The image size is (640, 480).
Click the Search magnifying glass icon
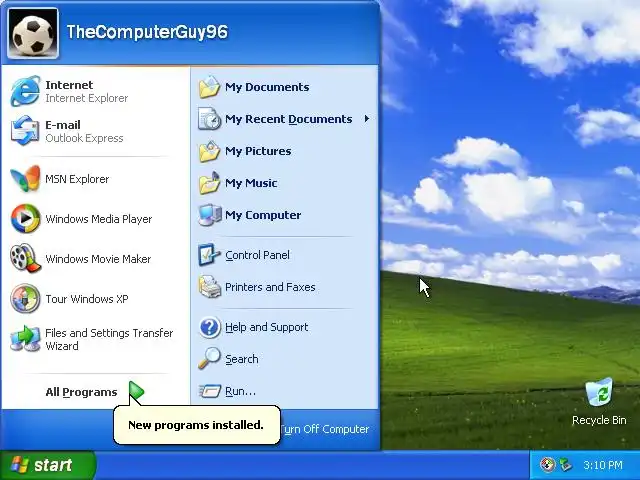point(209,359)
